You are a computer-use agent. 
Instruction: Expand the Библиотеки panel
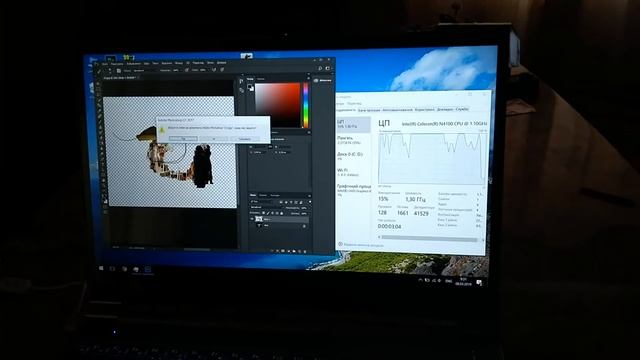click(x=322, y=80)
